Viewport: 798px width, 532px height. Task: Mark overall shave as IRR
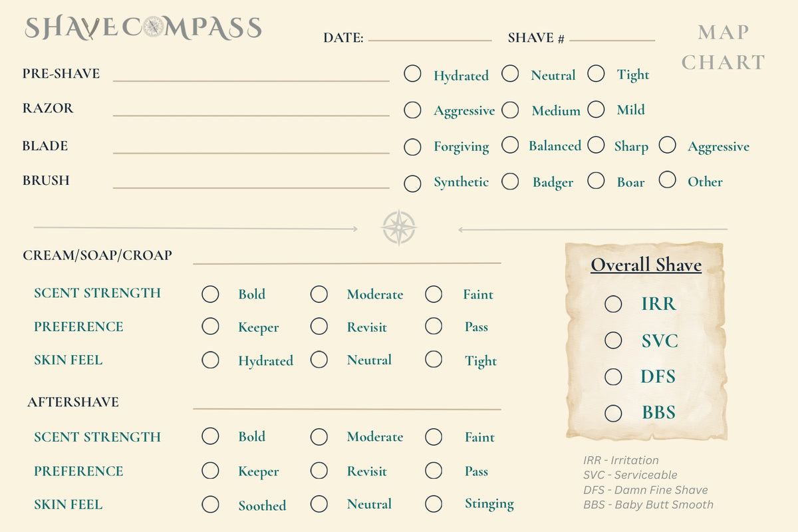click(613, 304)
